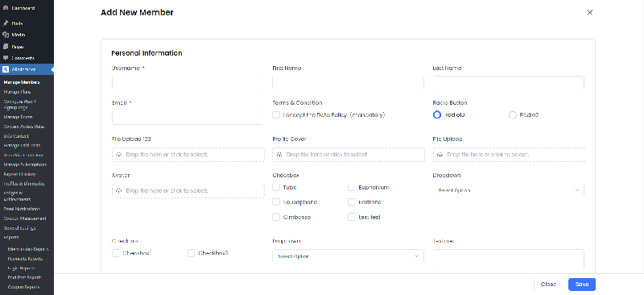Open Dashboard via its sidebar icon
Viewport: 644px width, 295px height.
tap(6, 8)
